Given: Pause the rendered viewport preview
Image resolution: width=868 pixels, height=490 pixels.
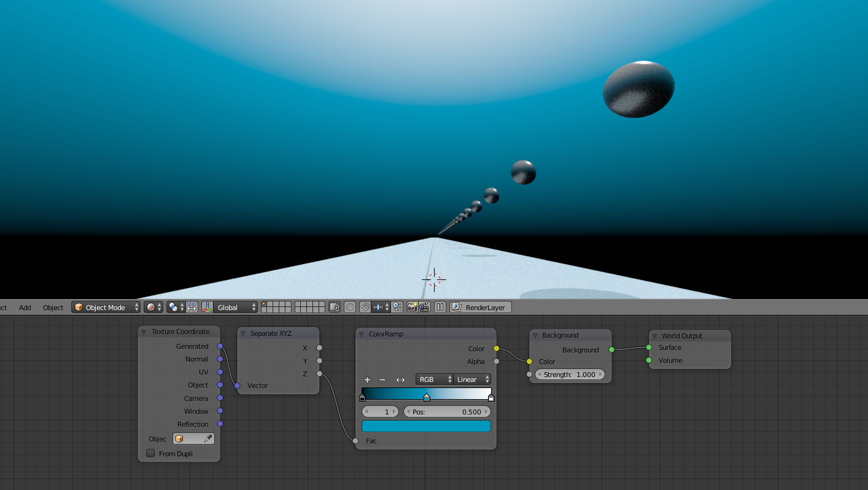Looking at the screenshot, I should click(440, 307).
